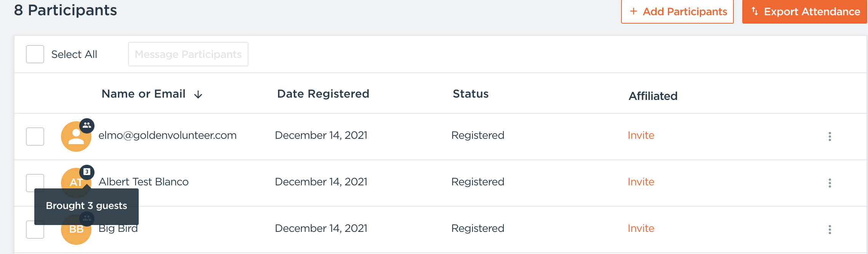The height and width of the screenshot is (254, 868).
Task: Click the Invite link for Big Bird
Action: (641, 228)
